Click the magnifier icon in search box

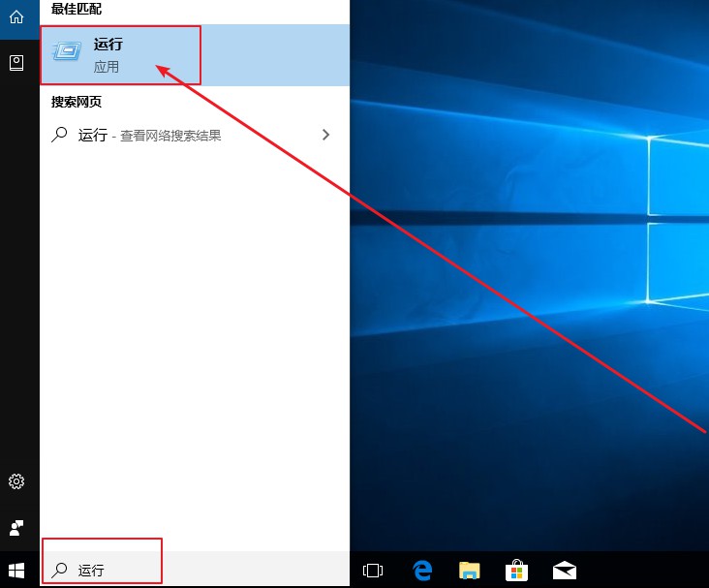pos(60,571)
